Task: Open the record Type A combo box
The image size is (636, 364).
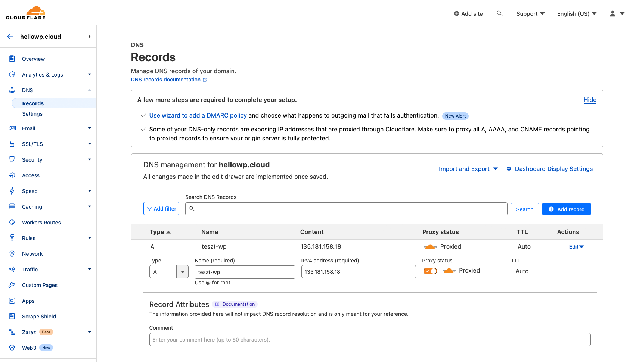Action: pos(169,272)
